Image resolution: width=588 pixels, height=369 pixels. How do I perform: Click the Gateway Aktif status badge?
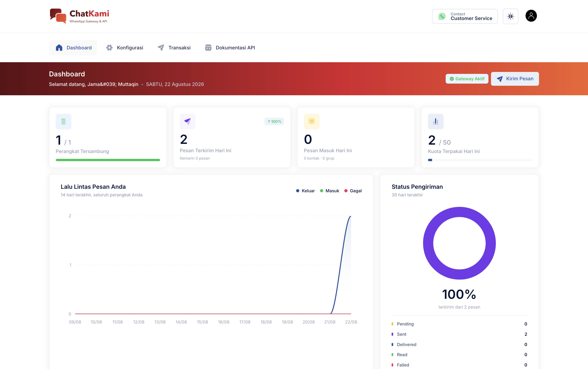467,79
